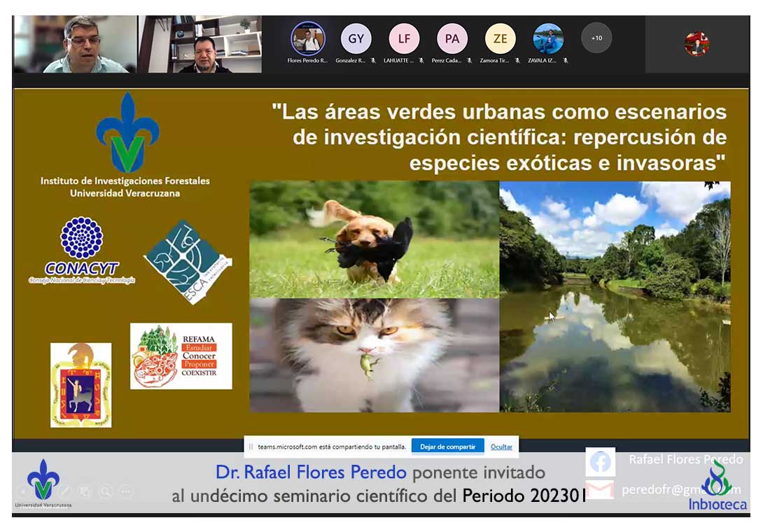The width and height of the screenshot is (763, 532).
Task: Click the Inbioteca logo
Action: coord(717,486)
